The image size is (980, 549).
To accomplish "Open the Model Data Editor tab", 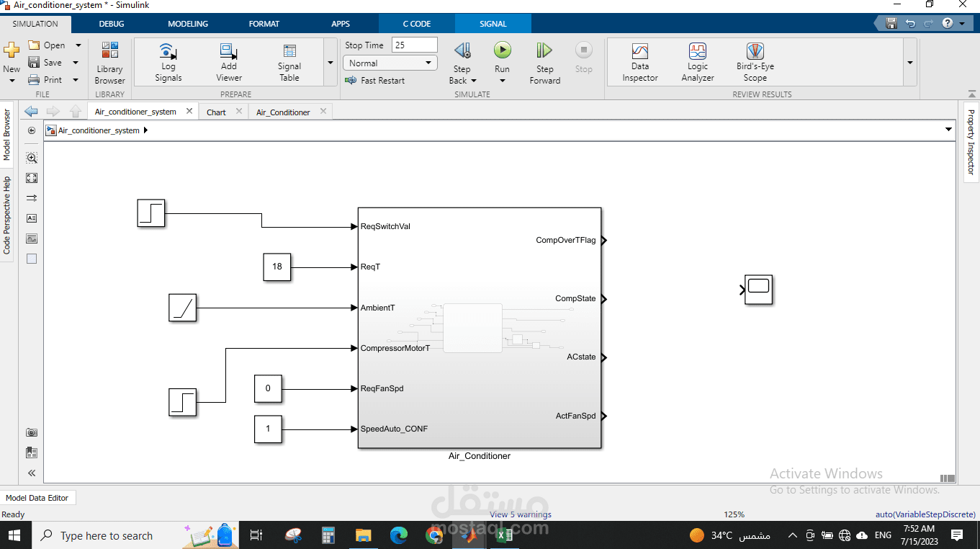I will pyautogui.click(x=37, y=498).
